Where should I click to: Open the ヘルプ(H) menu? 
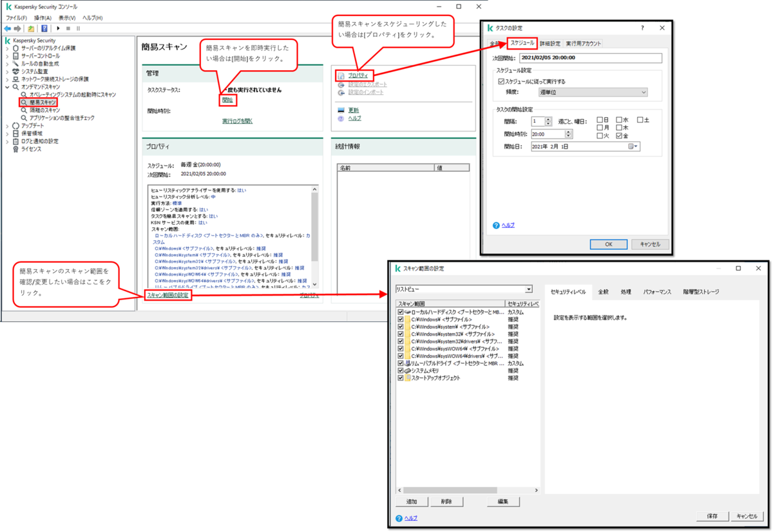click(x=93, y=17)
